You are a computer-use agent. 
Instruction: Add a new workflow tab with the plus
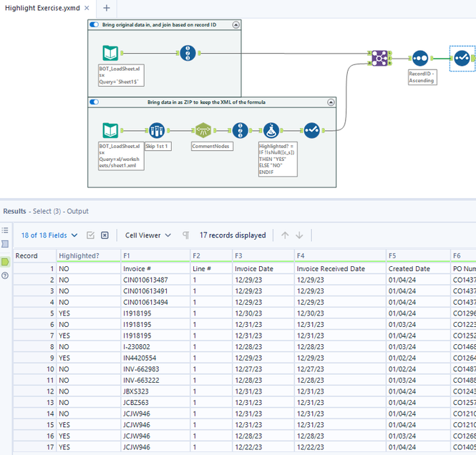(106, 8)
